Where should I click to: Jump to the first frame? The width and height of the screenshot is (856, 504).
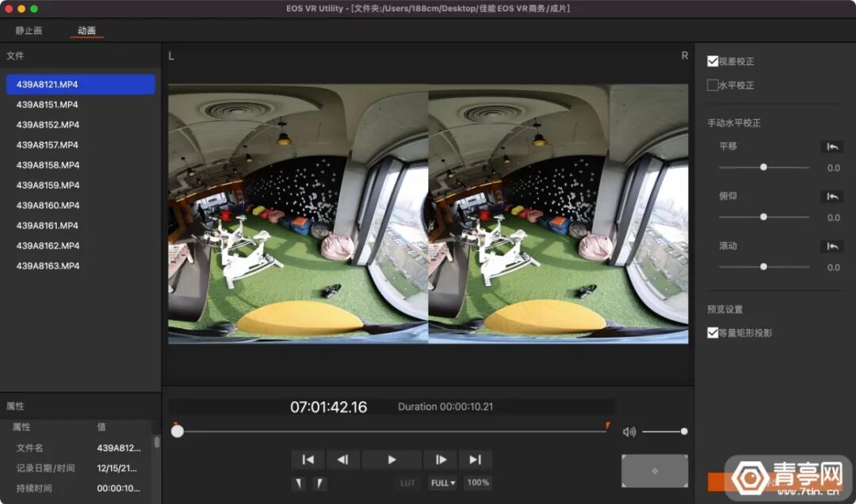pyautogui.click(x=308, y=460)
